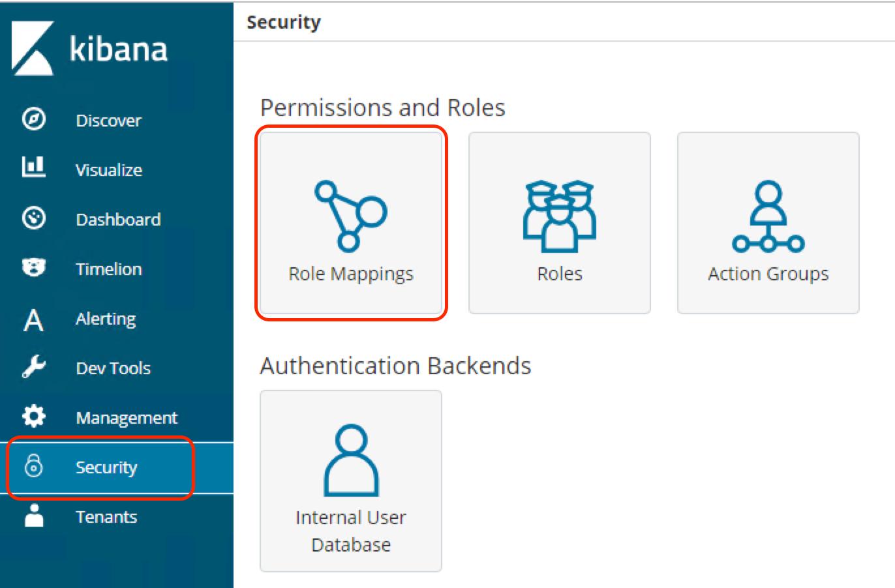The width and height of the screenshot is (895, 588).
Task: Click the Kibana logo
Action: pos(90,48)
